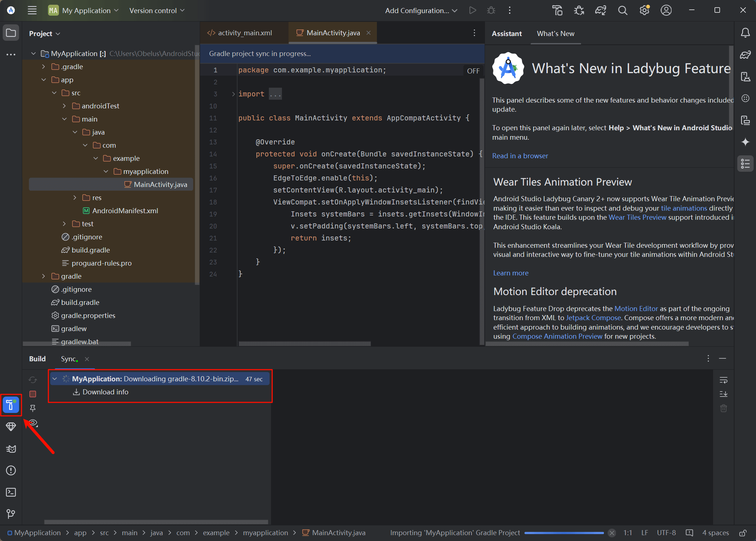
Task: Click the trash clear output icon
Action: (x=723, y=408)
